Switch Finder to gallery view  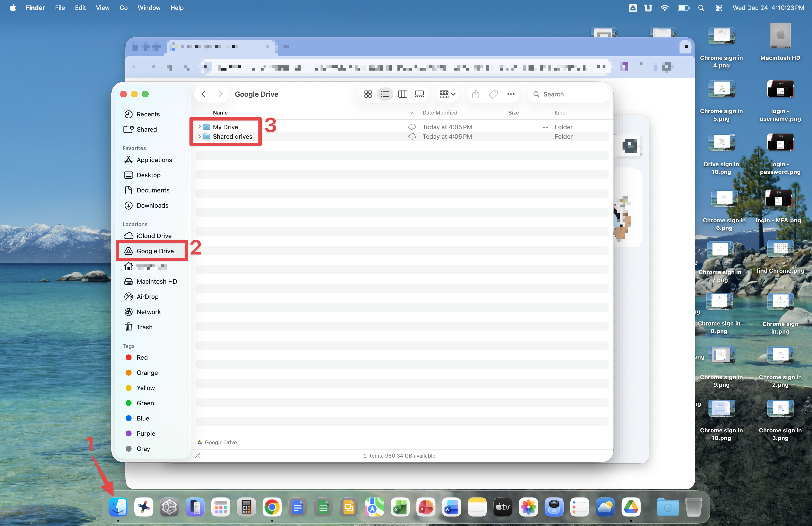(x=419, y=94)
